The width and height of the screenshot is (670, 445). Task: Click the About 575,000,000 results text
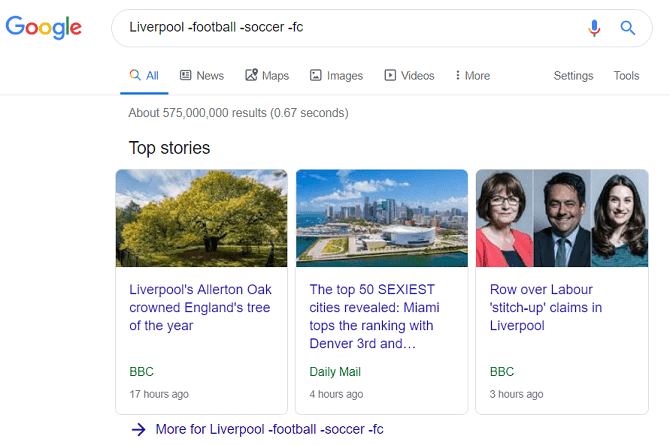(x=238, y=113)
